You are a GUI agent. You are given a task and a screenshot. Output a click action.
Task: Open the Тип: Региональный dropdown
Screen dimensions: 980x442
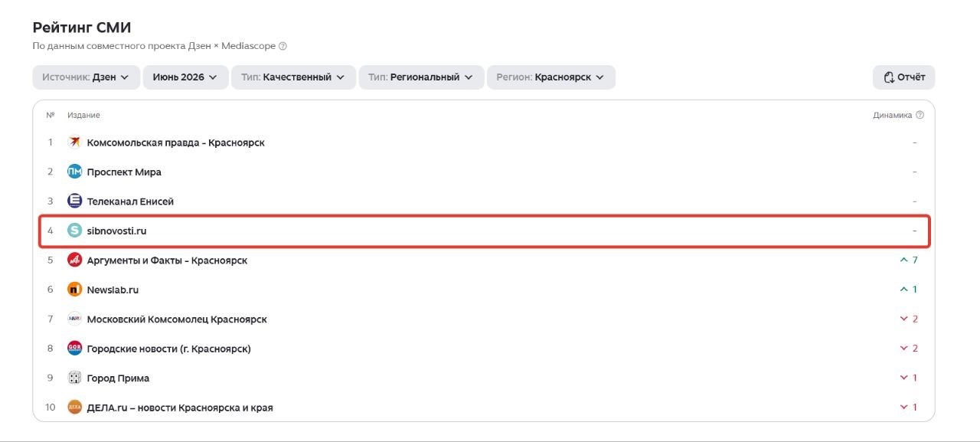click(x=422, y=77)
